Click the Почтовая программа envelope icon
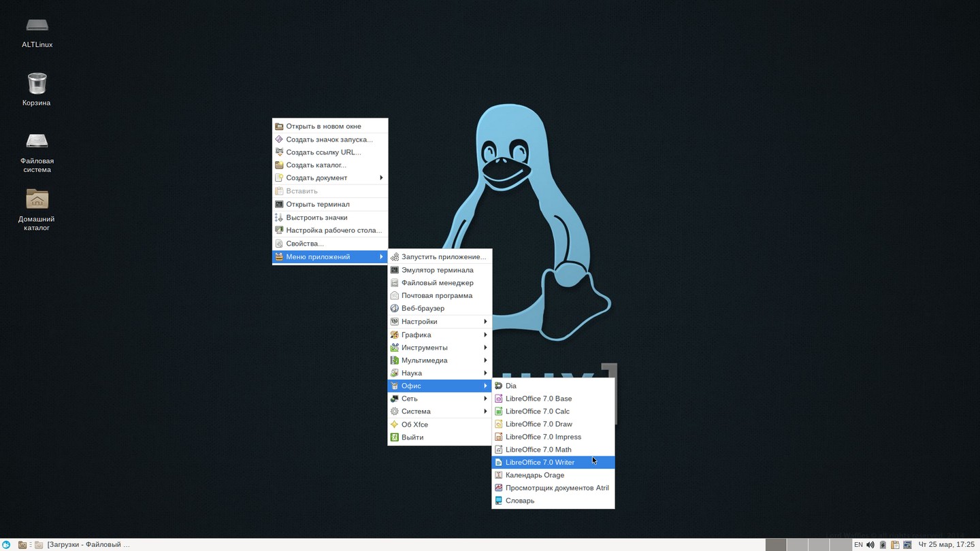This screenshot has width=980, height=551. click(395, 296)
